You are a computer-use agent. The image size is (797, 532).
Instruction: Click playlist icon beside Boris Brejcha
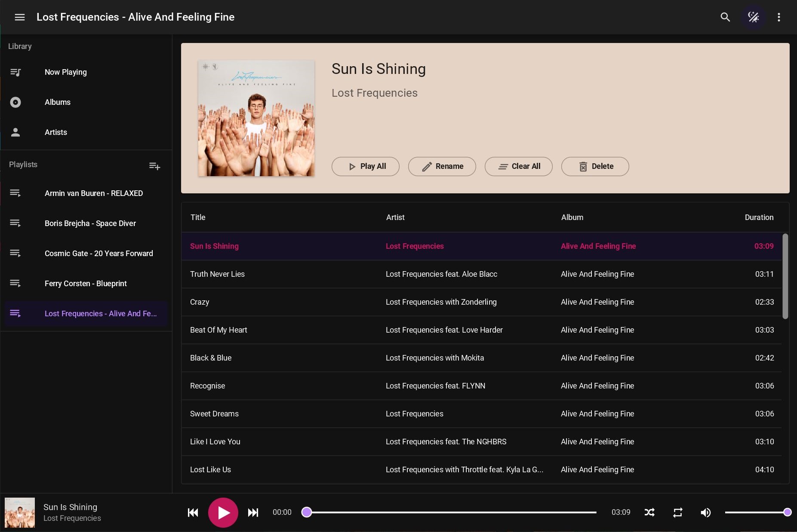[15, 223]
